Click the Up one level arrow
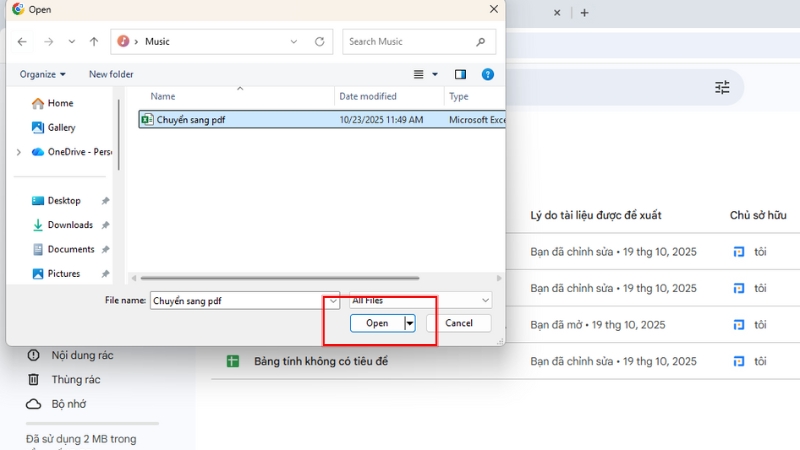The height and width of the screenshot is (450, 800). tap(94, 42)
